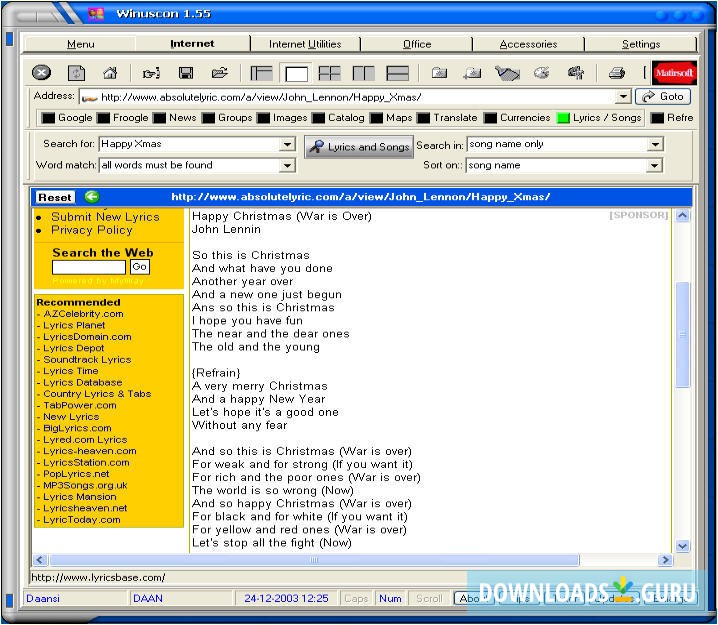Click the Save floppy disk icon
Viewport: 718px width, 625px height.
pyautogui.click(x=185, y=73)
